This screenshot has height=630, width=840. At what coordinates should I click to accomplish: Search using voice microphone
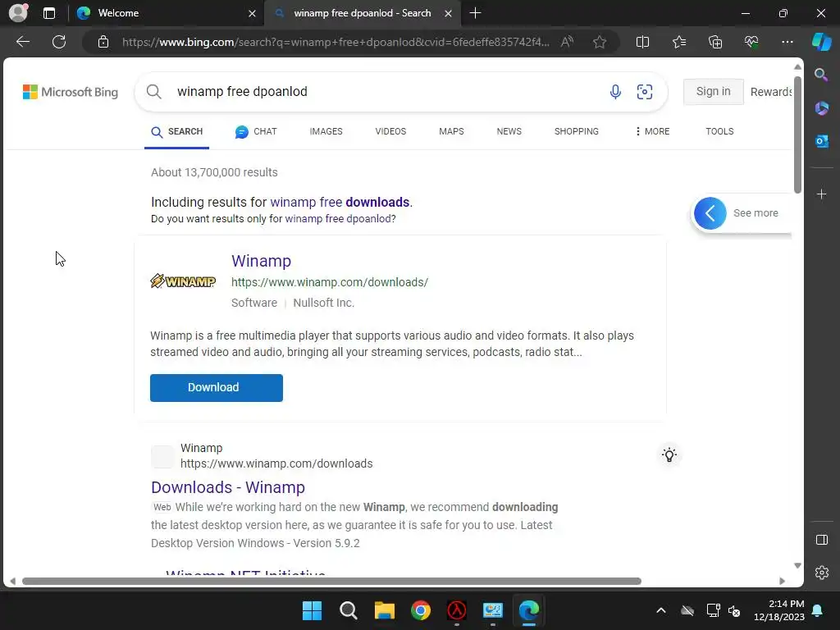pyautogui.click(x=615, y=92)
